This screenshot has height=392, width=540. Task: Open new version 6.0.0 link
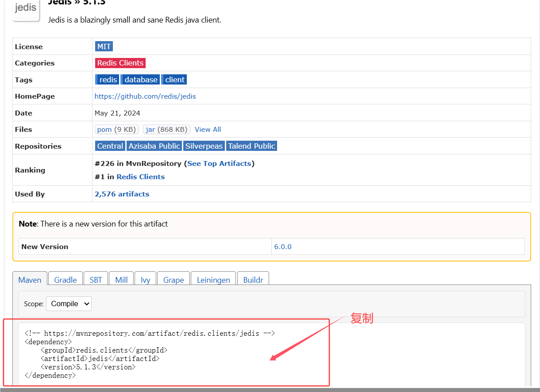283,247
